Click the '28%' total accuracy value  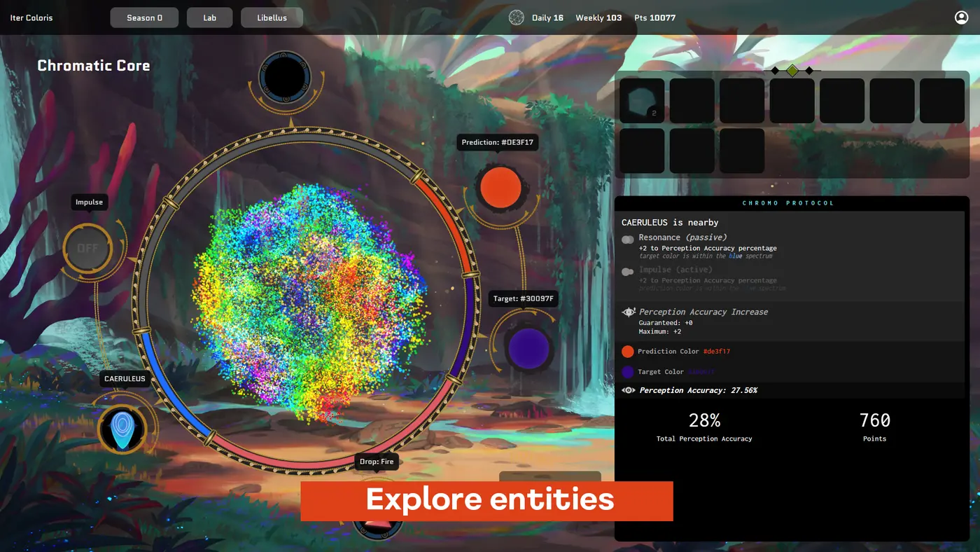(704, 420)
